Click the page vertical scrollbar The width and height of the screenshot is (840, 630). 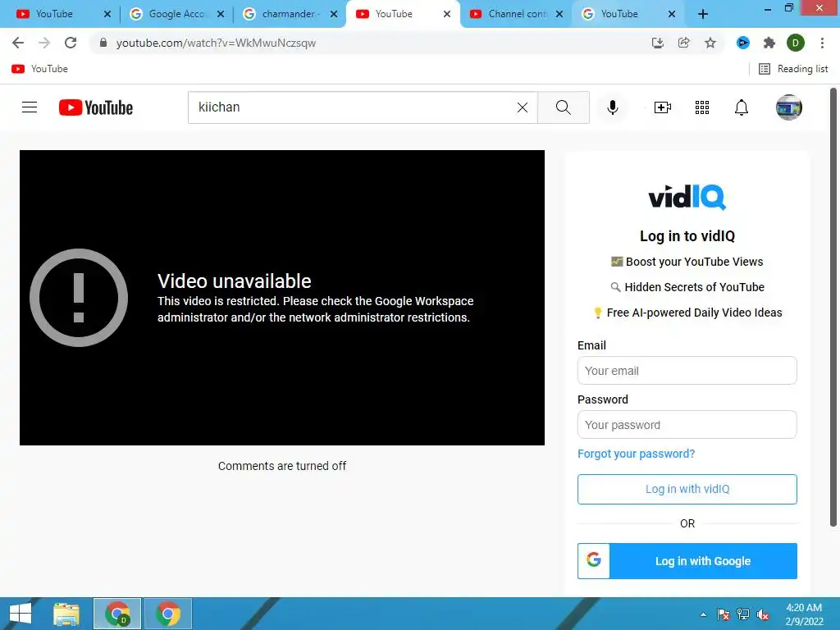833,308
